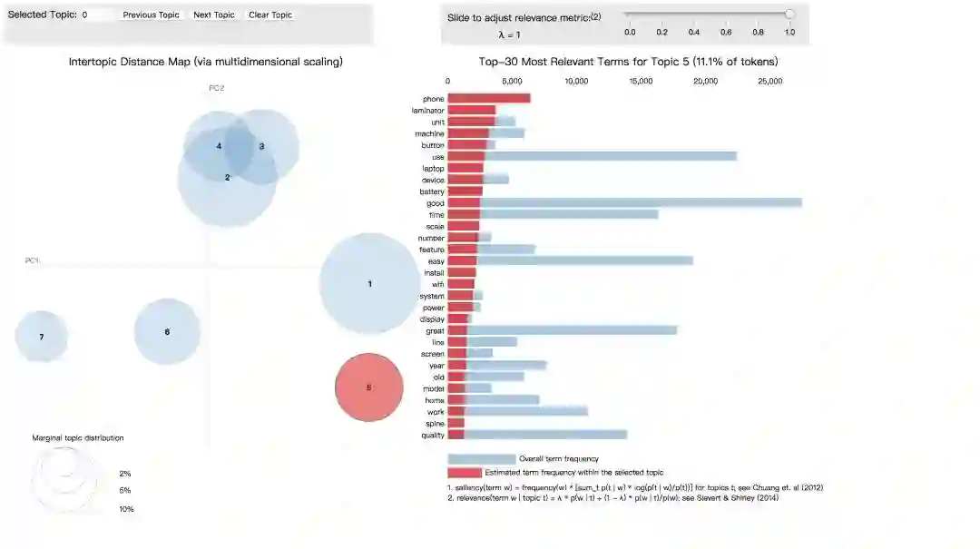Hit the Clear Topic button
The height and width of the screenshot is (549, 980).
pyautogui.click(x=270, y=15)
